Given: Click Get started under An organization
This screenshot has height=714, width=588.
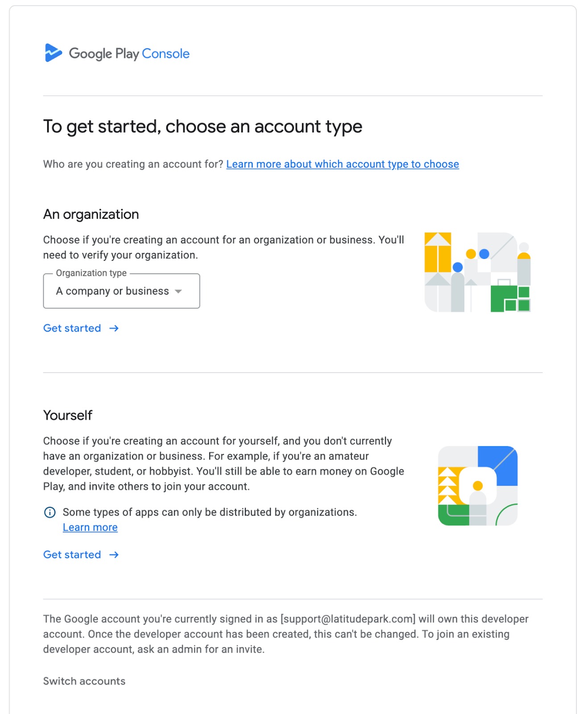Looking at the screenshot, I should pyautogui.click(x=72, y=328).
